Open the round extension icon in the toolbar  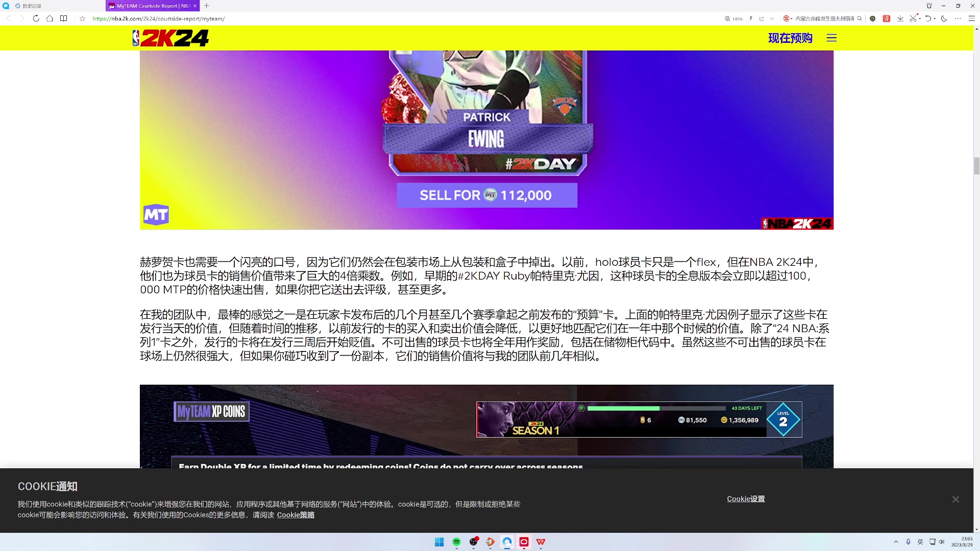pos(873,18)
